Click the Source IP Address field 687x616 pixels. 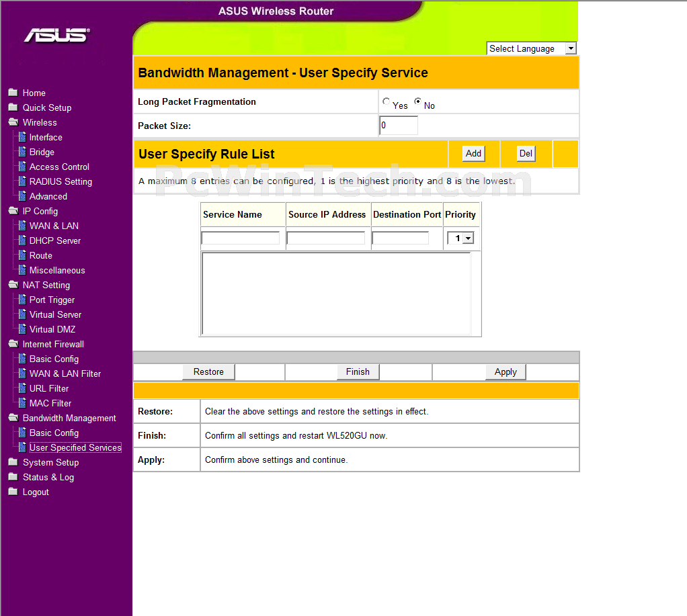click(325, 238)
